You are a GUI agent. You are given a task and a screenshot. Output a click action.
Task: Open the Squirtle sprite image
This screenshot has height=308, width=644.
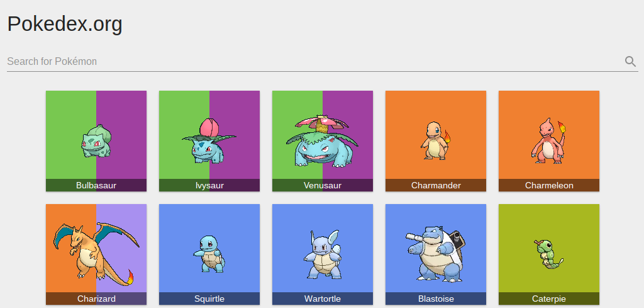209,254
